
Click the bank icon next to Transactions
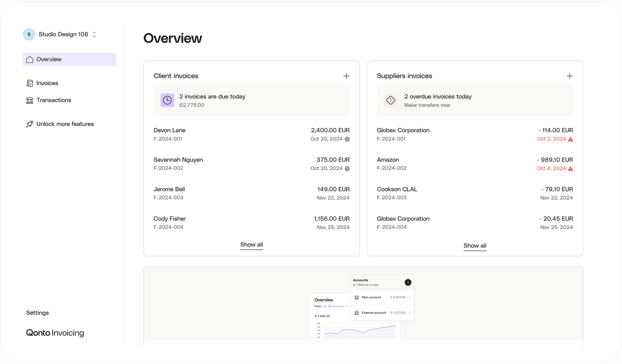[29, 100]
